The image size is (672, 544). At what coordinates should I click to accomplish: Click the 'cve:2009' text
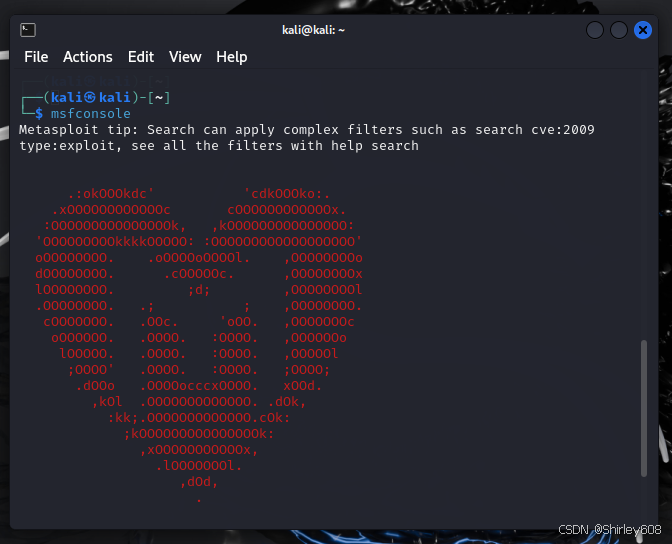coord(563,130)
